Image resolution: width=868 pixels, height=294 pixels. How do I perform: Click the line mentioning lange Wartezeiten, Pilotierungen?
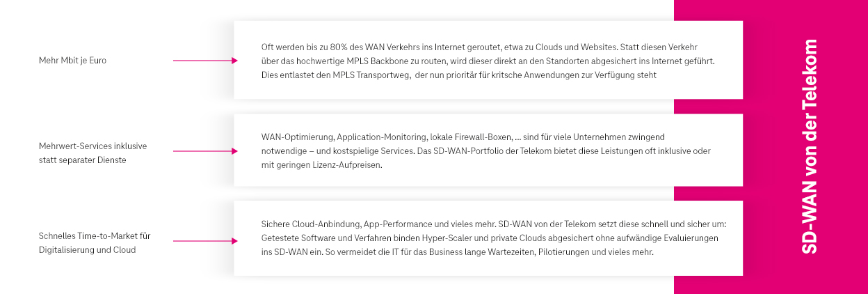pos(458,252)
